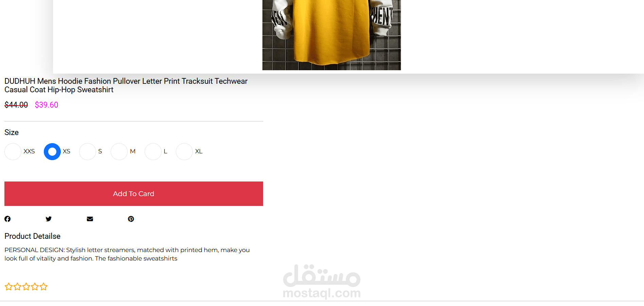Click the $39.60 discounted price
The width and height of the screenshot is (644, 306).
coord(47,105)
